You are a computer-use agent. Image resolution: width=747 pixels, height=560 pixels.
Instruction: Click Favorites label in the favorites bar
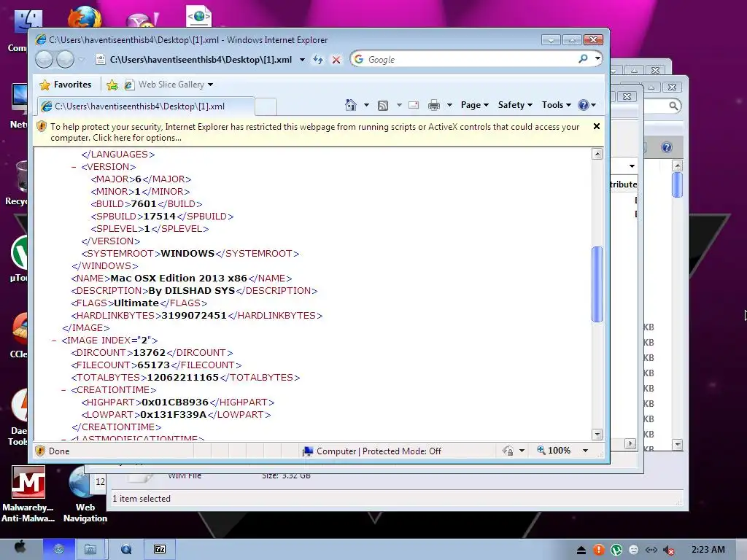(72, 85)
